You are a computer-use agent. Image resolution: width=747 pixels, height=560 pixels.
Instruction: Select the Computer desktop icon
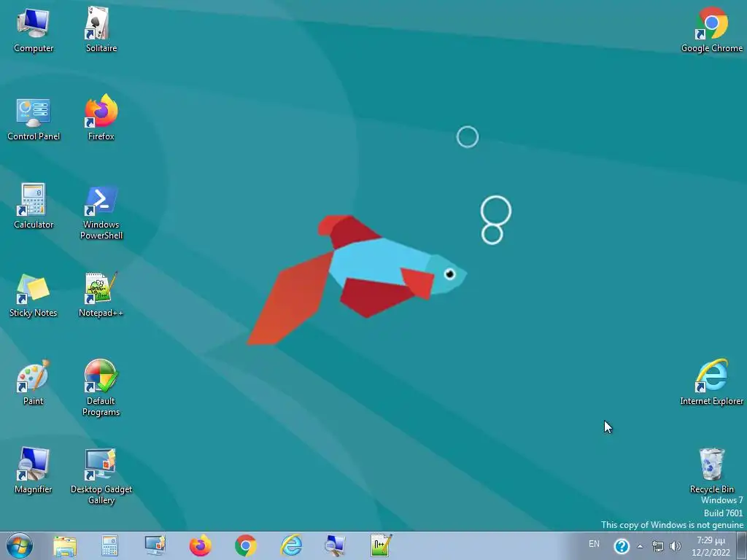pos(34,31)
